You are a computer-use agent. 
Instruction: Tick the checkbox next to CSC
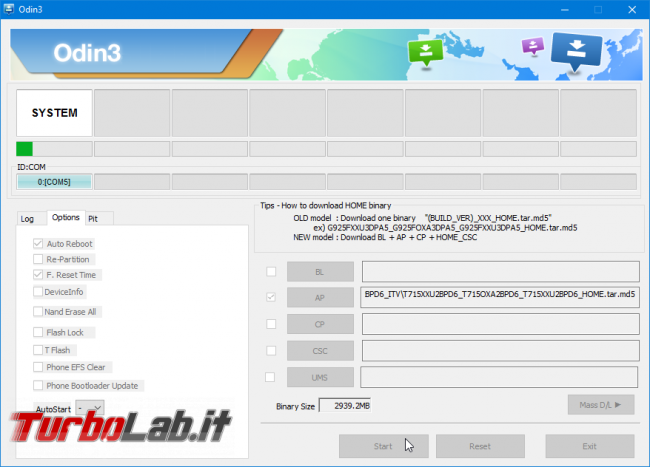coord(271,351)
